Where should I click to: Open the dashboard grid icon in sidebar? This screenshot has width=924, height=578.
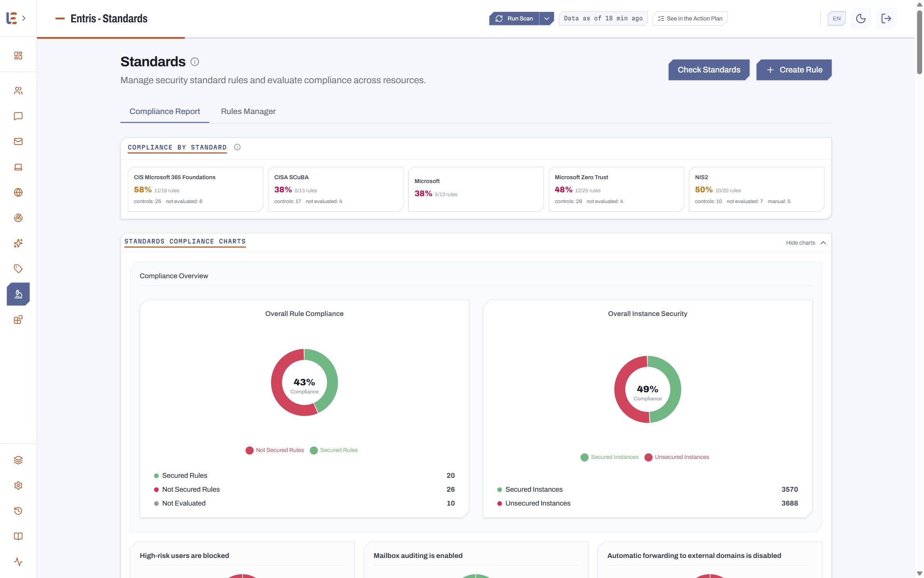(x=18, y=55)
